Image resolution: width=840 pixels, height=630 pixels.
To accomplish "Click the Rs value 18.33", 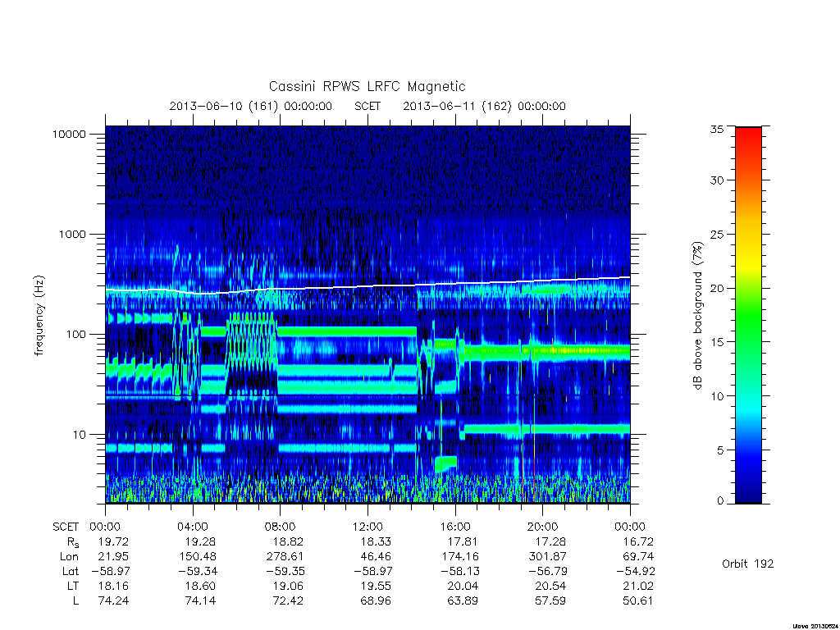I will pyautogui.click(x=376, y=542).
